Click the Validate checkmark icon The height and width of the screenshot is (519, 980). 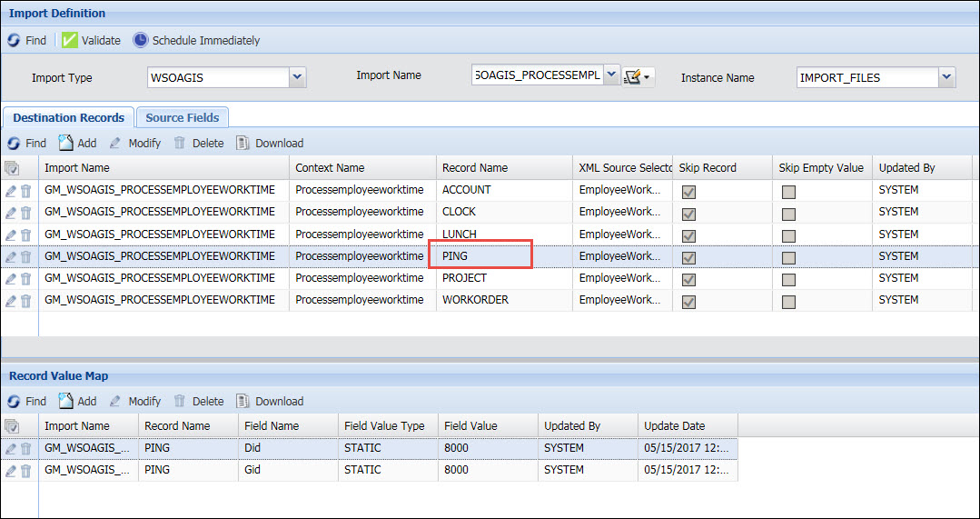[69, 40]
